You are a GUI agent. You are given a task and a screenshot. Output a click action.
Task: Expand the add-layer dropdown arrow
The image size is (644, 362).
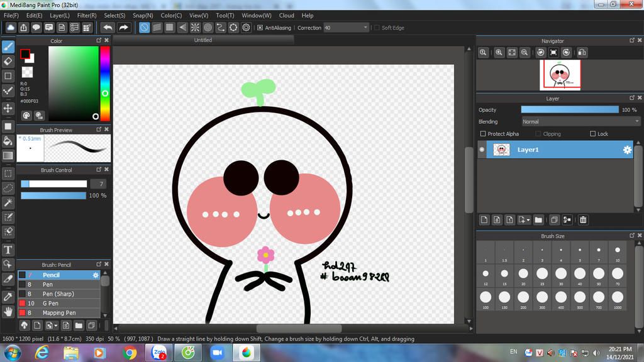pos(528,220)
